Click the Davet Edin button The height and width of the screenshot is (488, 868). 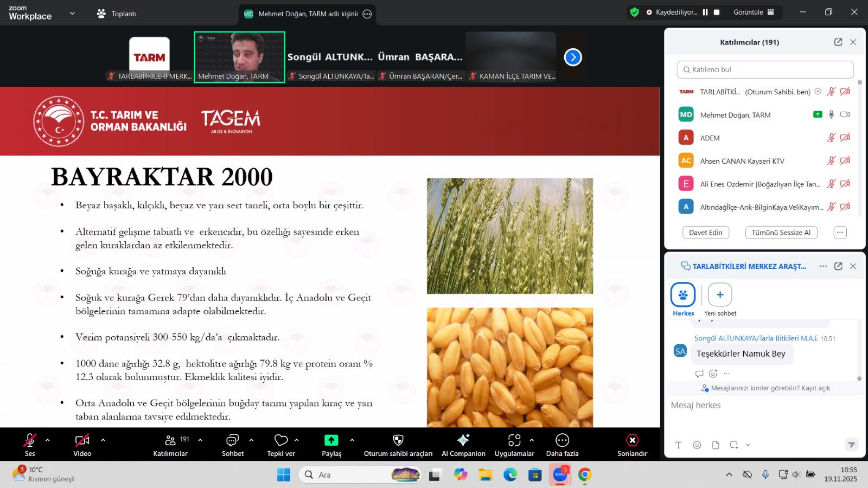click(x=705, y=233)
